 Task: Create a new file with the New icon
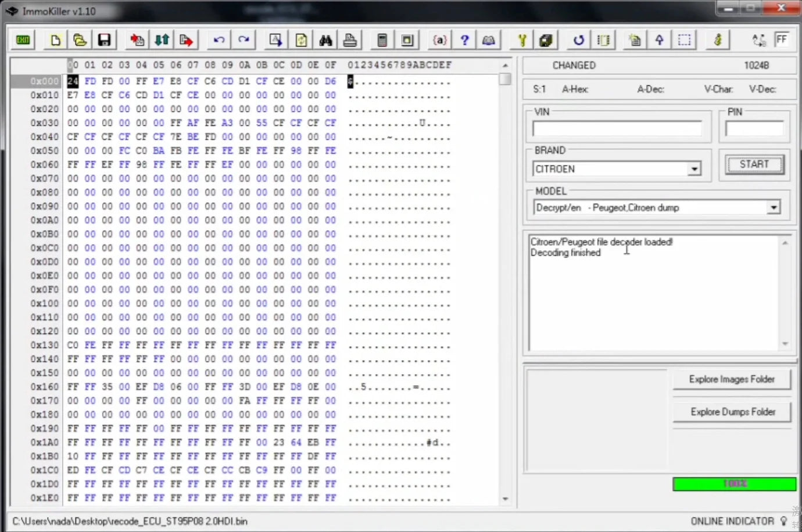pos(55,39)
